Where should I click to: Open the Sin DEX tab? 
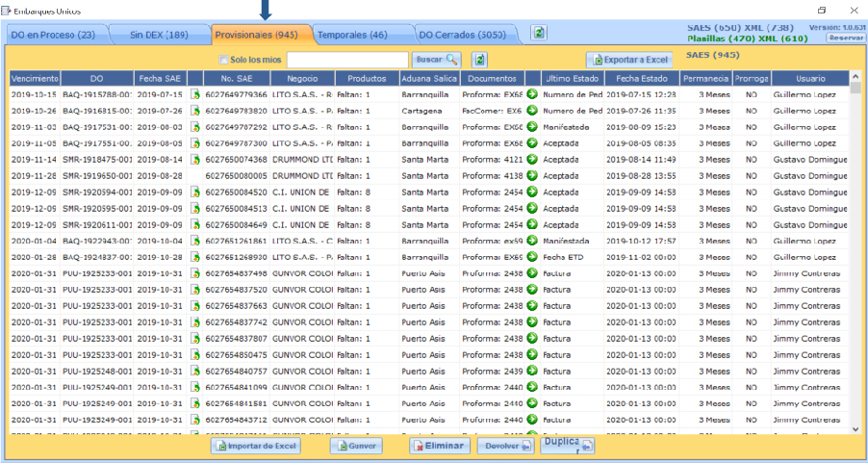(x=159, y=36)
